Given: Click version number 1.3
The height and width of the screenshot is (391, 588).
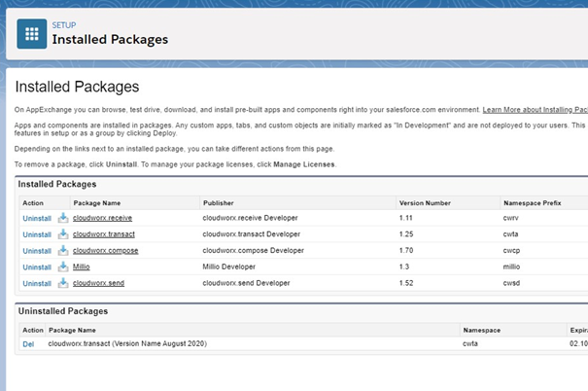Looking at the screenshot, I should click(x=404, y=267).
